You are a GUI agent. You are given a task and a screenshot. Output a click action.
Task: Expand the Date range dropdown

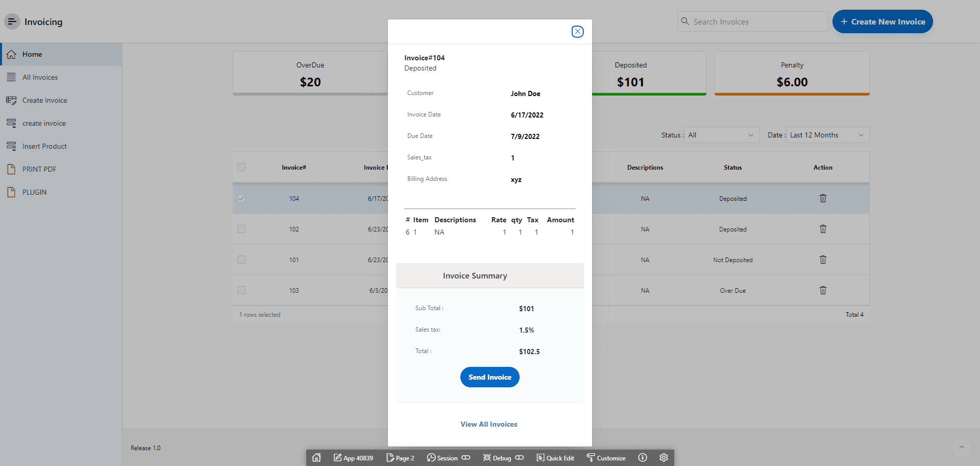tap(827, 135)
